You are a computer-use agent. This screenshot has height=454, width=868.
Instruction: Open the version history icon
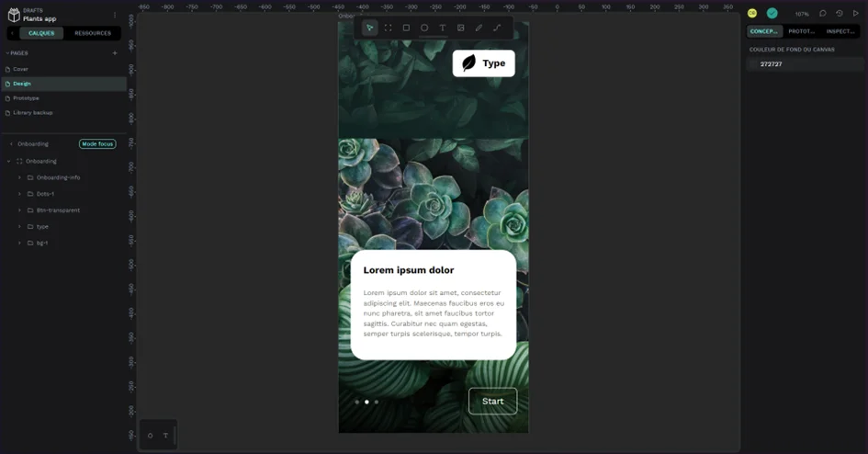click(x=839, y=14)
